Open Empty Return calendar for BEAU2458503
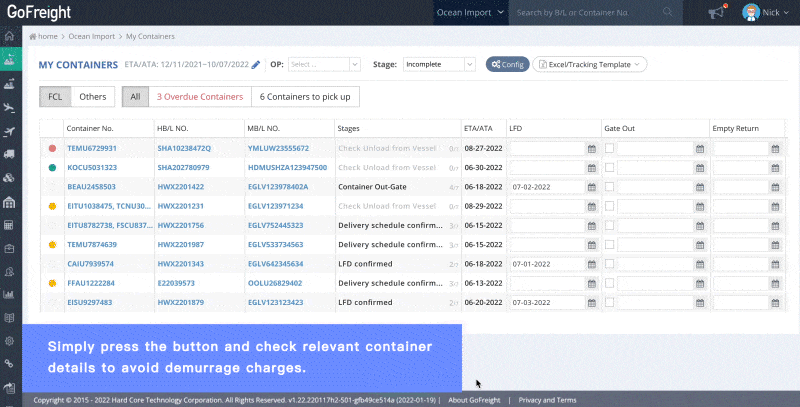 coord(775,186)
